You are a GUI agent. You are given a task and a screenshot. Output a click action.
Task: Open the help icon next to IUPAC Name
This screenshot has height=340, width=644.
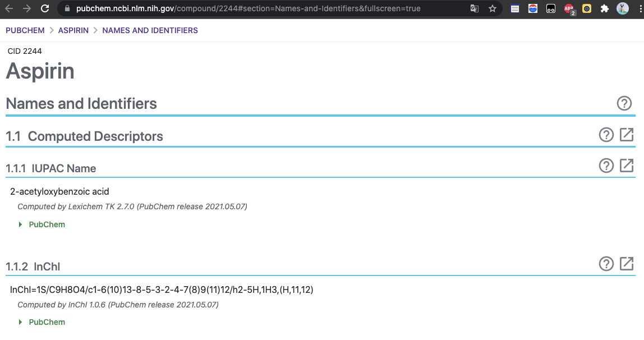(x=606, y=166)
